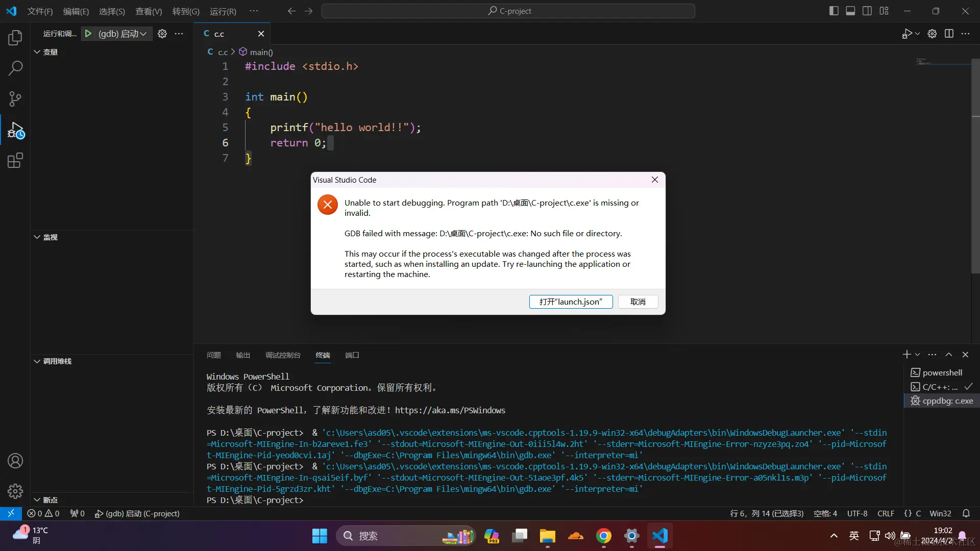Toggle the secondary side bar layout button
The width and height of the screenshot is (980, 551).
(x=867, y=11)
